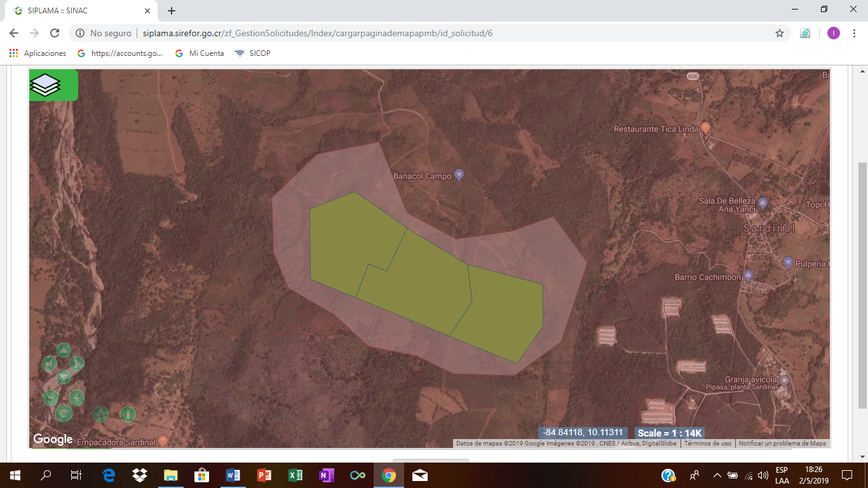868x488 pixels.
Task: Click the No seguro site info indicator
Action: (x=104, y=33)
